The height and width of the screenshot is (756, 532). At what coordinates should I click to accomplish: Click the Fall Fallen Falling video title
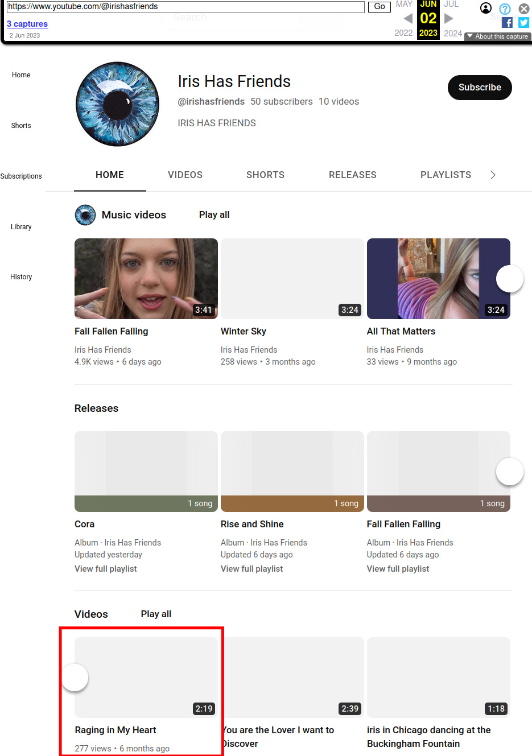[112, 331]
